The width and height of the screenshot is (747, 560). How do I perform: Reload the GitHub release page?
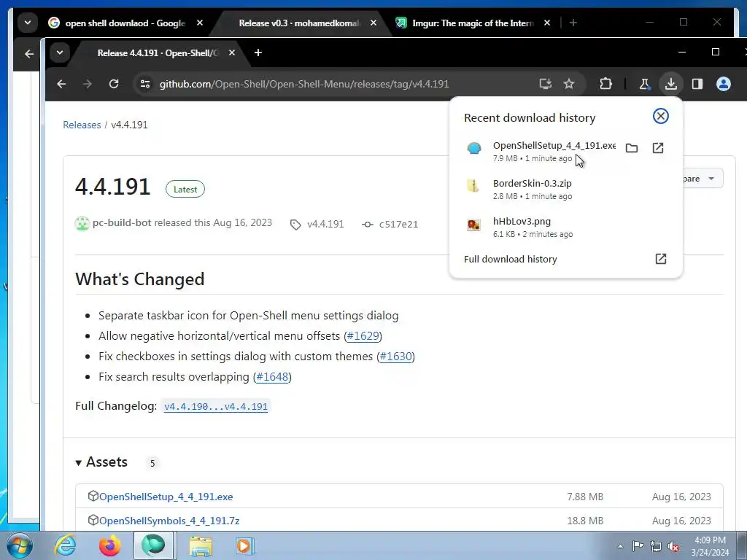pyautogui.click(x=113, y=84)
